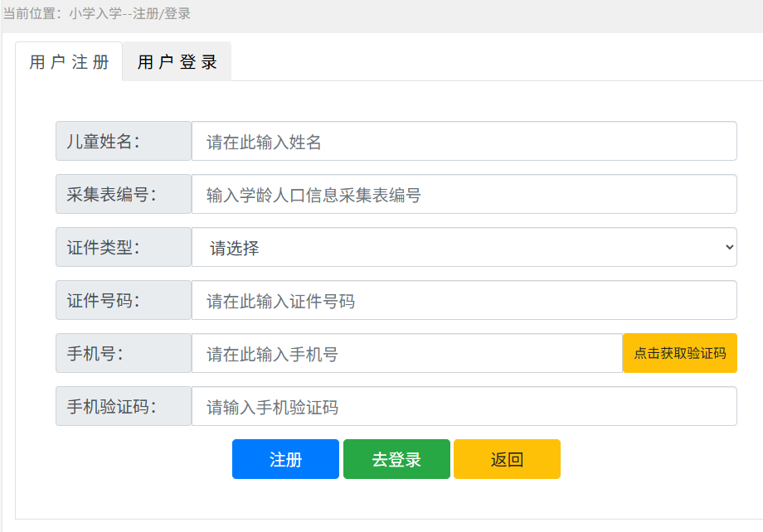
Task: Click the blue 注册 button
Action: tap(285, 459)
